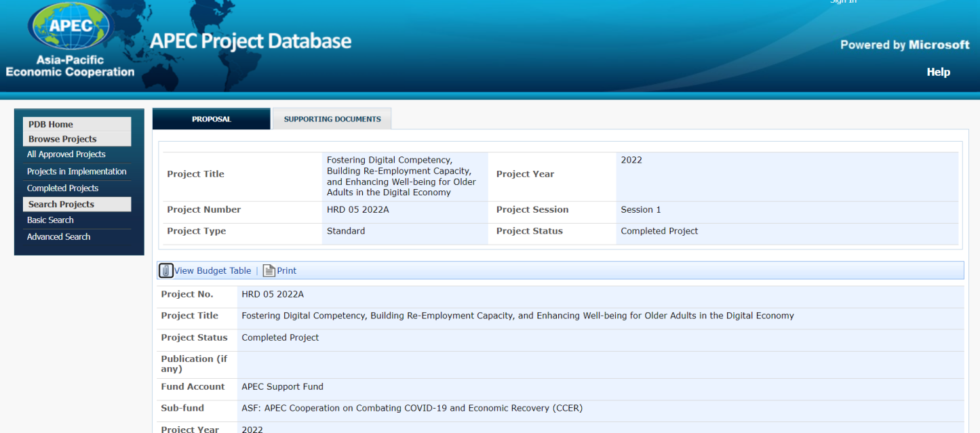Open Basic Search
The width and height of the screenshot is (980, 433).
50,220
